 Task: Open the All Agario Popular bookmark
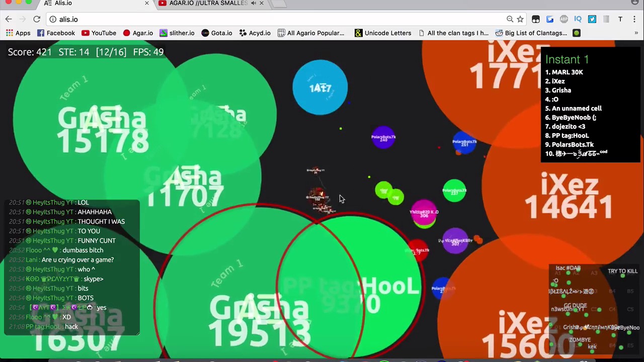pyautogui.click(x=311, y=33)
